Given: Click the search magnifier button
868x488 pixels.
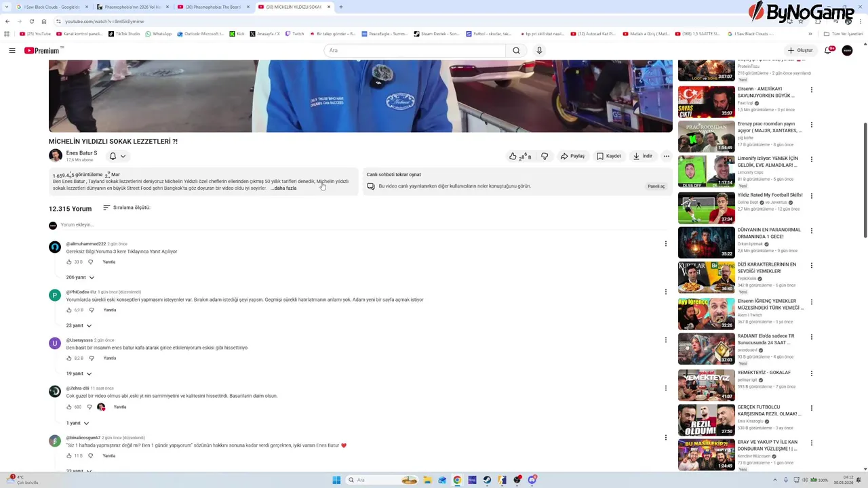Looking at the screenshot, I should click(x=516, y=50).
